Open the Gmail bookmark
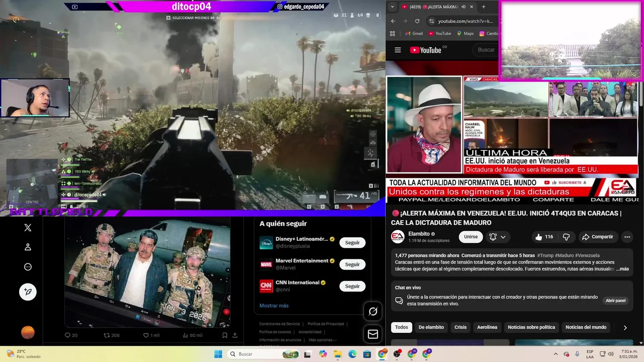This screenshot has width=644, height=362. coord(414,34)
